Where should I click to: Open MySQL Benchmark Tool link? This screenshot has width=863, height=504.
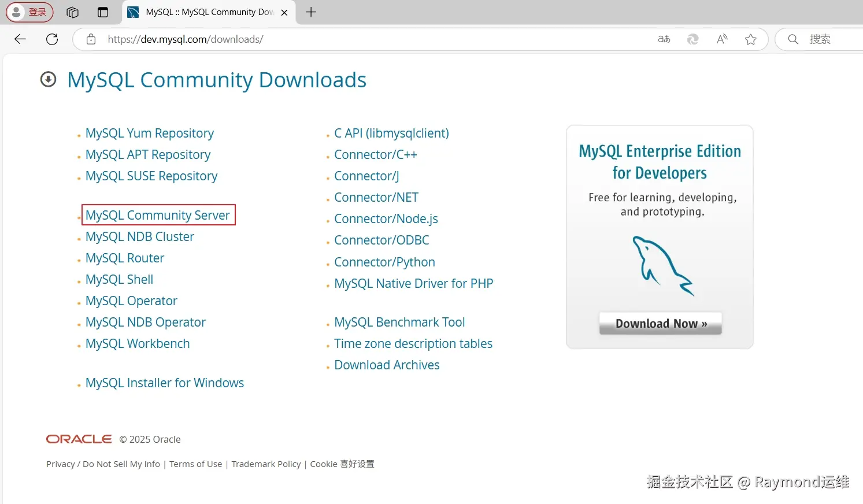tap(399, 323)
